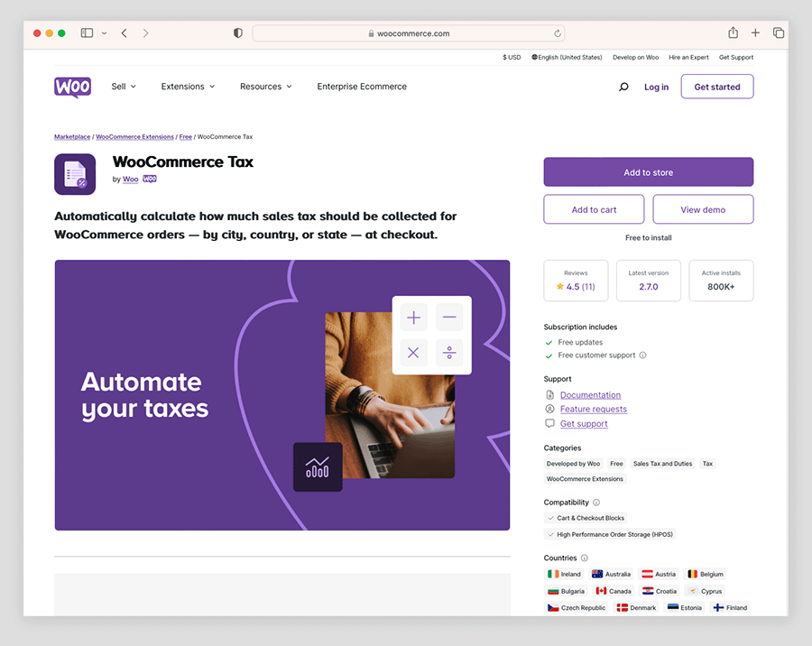Viewport: 812px width, 646px height.
Task: Reload the page using refresh icon
Action: 558,33
